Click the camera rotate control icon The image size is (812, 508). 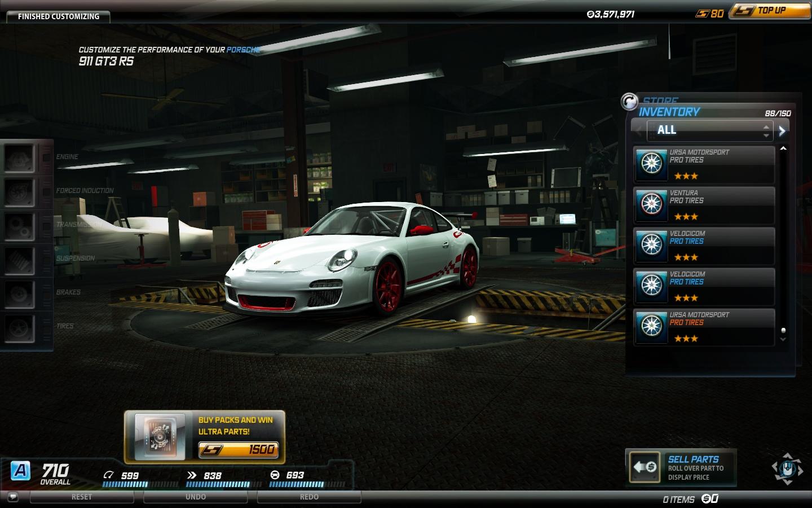pos(787,468)
